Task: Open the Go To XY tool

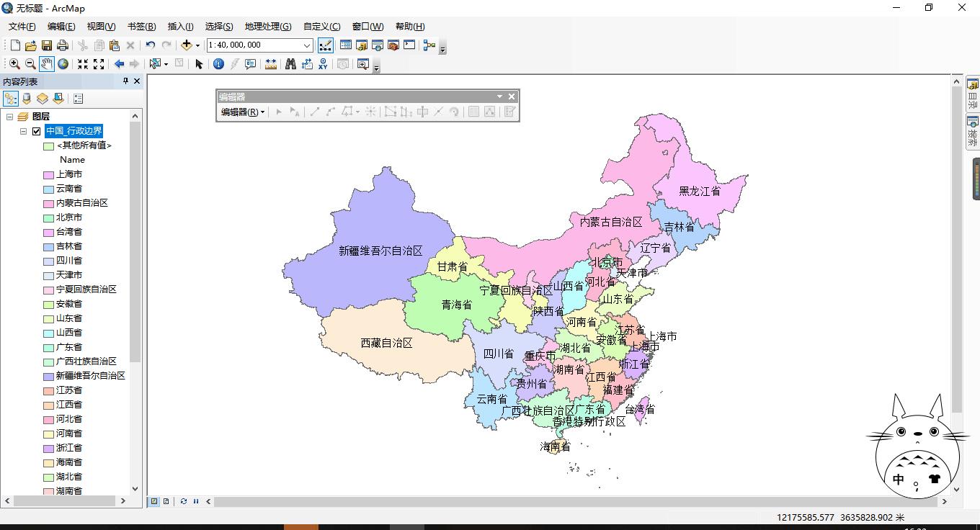Action: (x=324, y=64)
